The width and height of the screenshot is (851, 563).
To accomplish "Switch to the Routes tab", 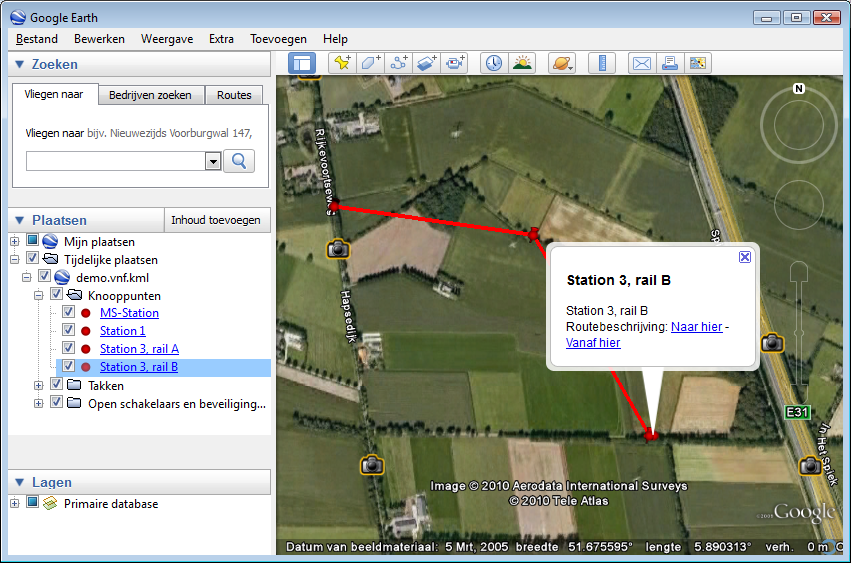I will [234, 95].
